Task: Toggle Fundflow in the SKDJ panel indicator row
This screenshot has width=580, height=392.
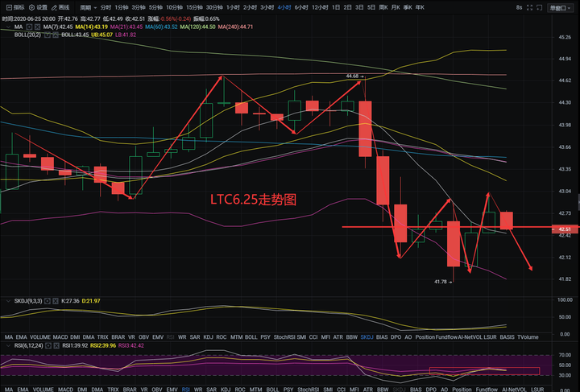Action: pyautogui.click(x=446, y=337)
